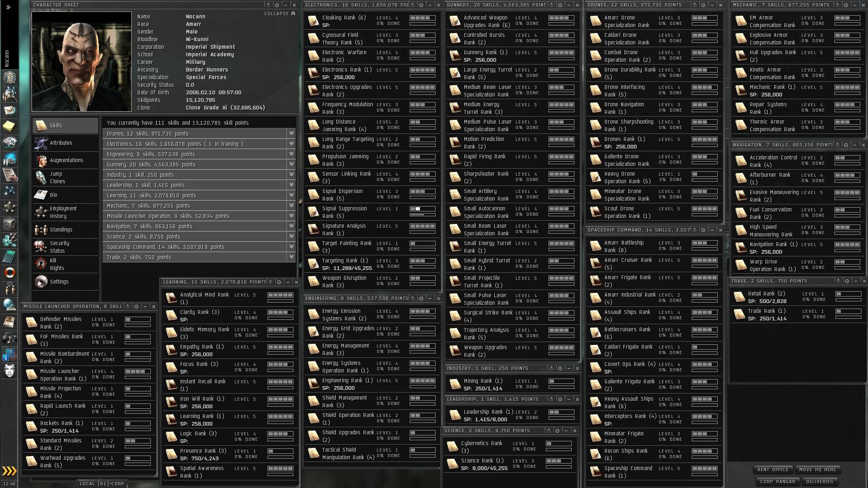The height and width of the screenshot is (488, 868).
Task: Open the yellow notepad sidebar icon
Action: tap(9, 126)
